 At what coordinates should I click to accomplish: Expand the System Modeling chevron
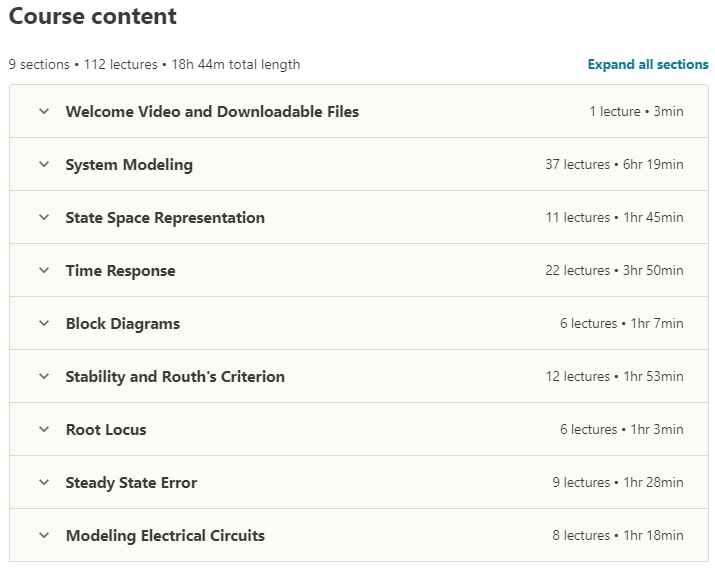[44, 164]
